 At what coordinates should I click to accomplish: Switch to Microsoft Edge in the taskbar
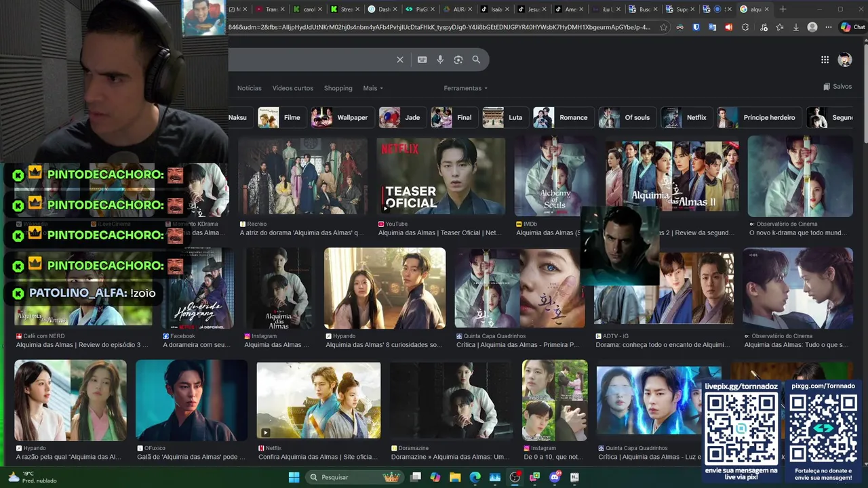[475, 477]
